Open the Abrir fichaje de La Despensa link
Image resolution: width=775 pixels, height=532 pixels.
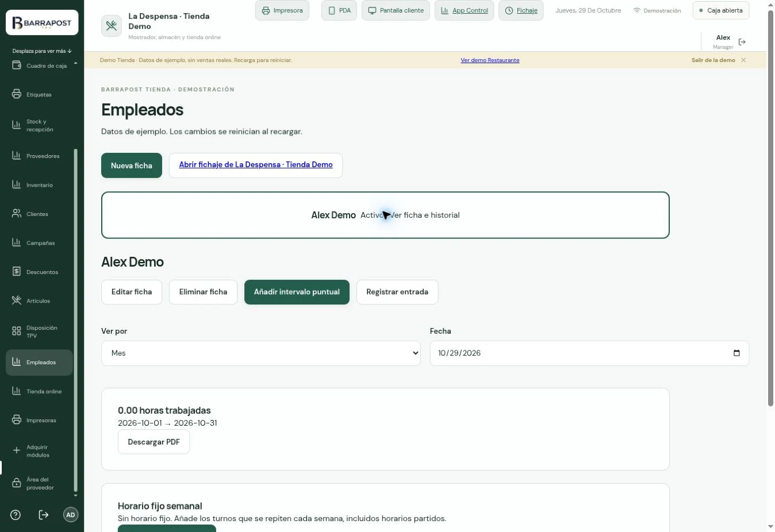click(256, 165)
